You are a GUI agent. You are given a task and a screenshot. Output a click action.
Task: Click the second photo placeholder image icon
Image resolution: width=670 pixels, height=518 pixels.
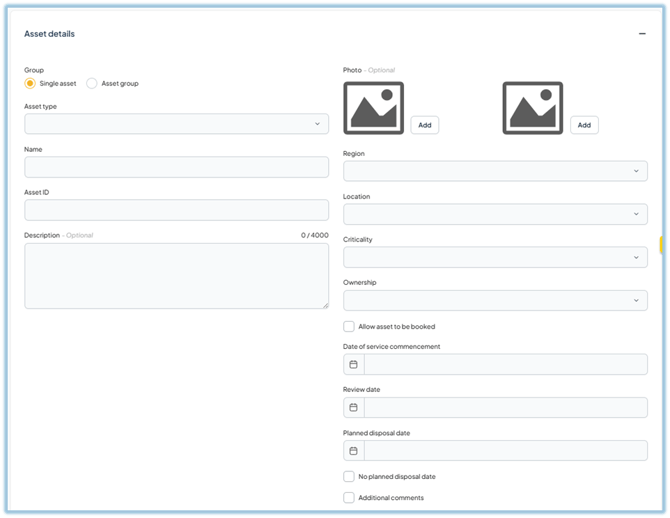click(532, 108)
